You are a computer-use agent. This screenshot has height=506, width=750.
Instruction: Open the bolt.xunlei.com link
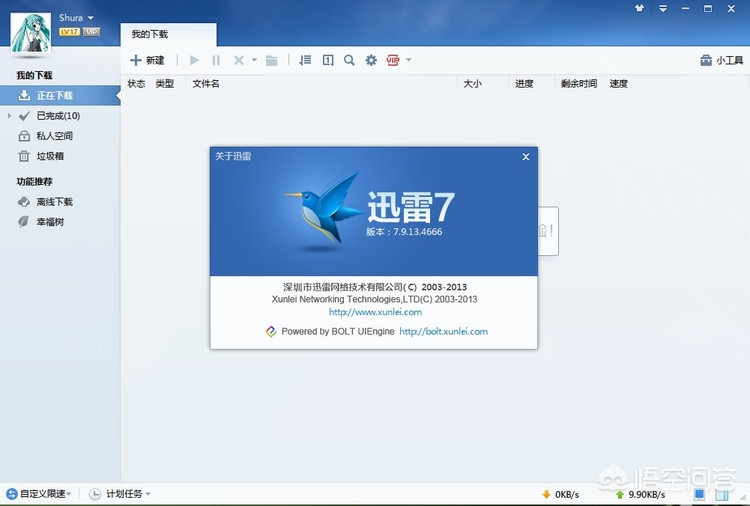(443, 331)
